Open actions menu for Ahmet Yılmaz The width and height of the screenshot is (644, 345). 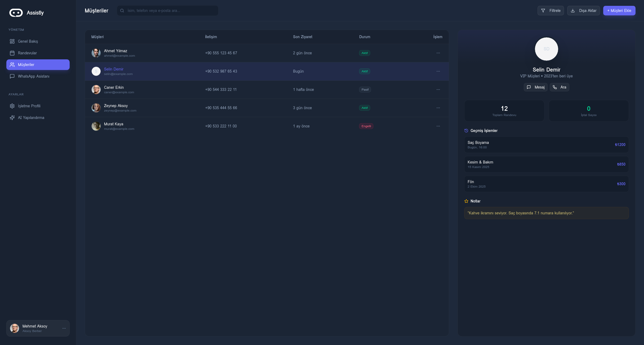[x=438, y=53]
